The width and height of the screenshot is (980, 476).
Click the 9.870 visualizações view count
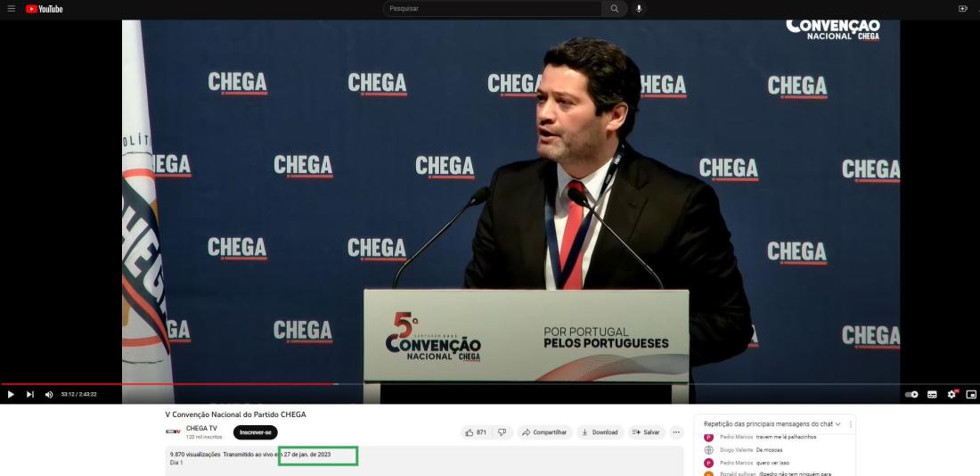pos(195,454)
